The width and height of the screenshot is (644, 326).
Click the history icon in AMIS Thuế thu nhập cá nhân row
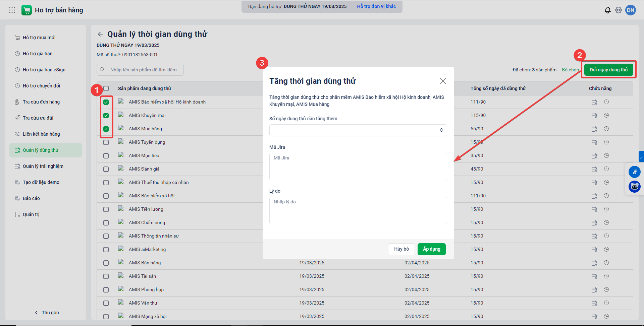click(606, 182)
